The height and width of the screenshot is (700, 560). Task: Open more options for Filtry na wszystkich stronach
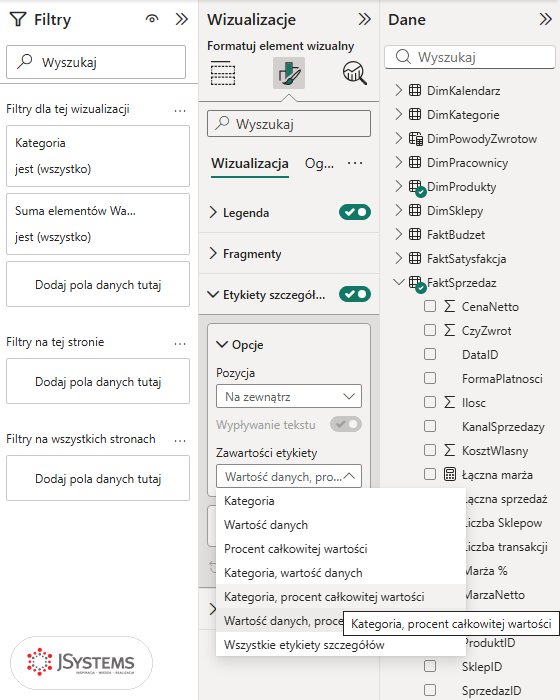click(180, 440)
